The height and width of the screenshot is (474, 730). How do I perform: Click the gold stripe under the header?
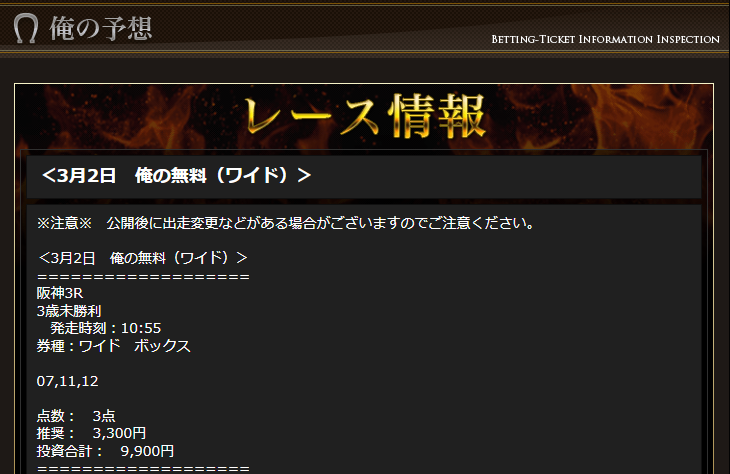click(365, 54)
